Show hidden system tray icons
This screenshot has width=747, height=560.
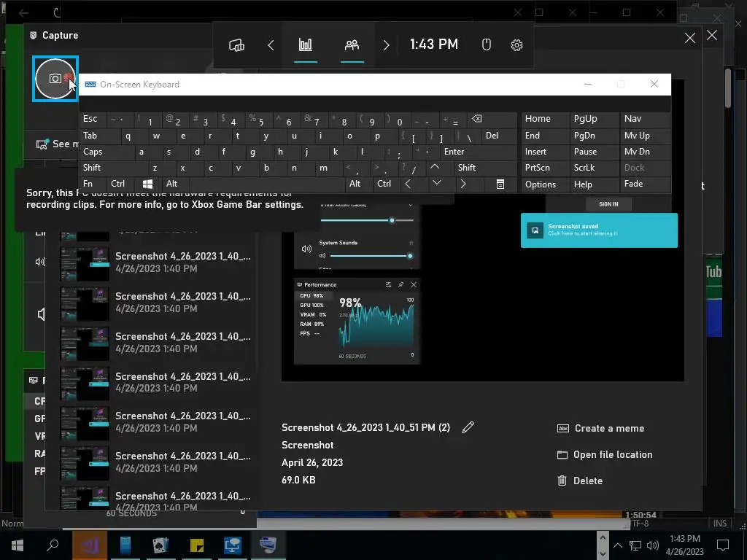pyautogui.click(x=617, y=545)
